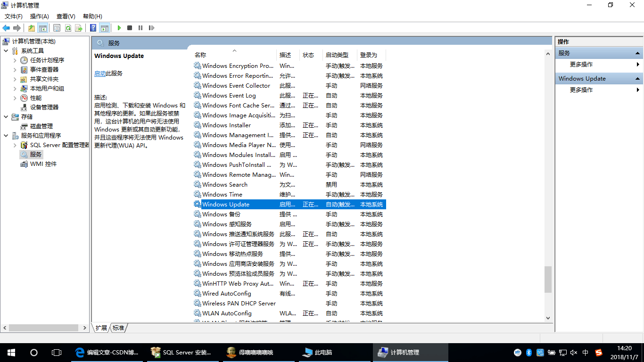Viewport: 644px width, 362px height.
Task: Expand the 事件查看器 node
Action: click(15, 70)
